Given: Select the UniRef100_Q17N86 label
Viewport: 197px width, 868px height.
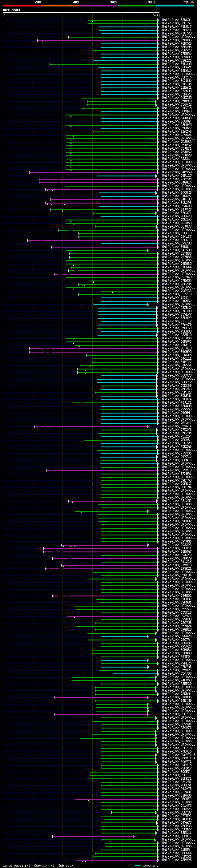Looking at the screenshot, I should tap(176, 254).
